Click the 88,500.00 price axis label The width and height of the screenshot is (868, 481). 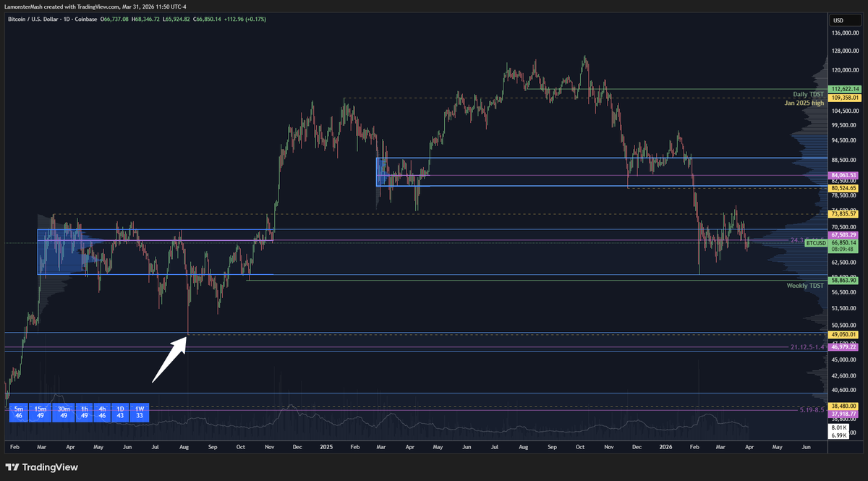[845, 160]
